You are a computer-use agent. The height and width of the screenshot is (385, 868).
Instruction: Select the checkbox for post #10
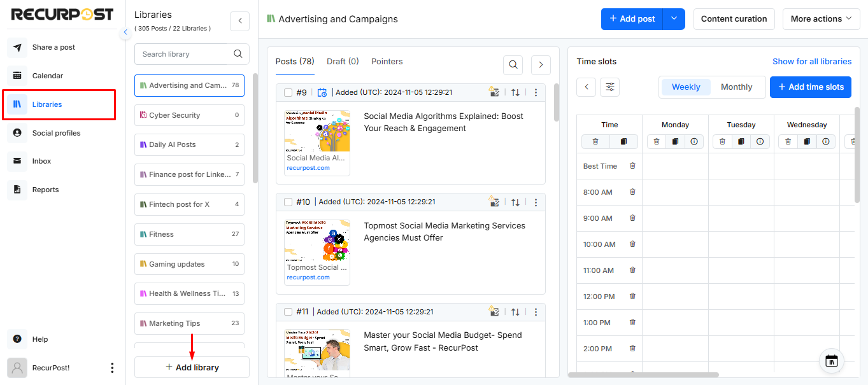point(288,202)
